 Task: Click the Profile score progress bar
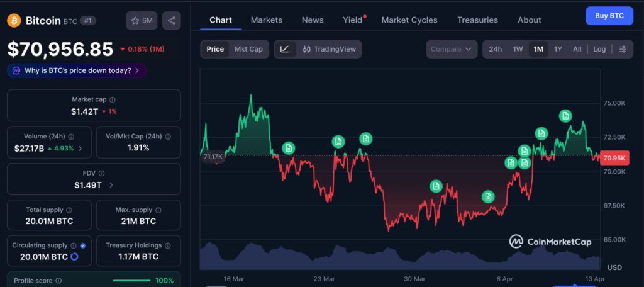(x=131, y=281)
